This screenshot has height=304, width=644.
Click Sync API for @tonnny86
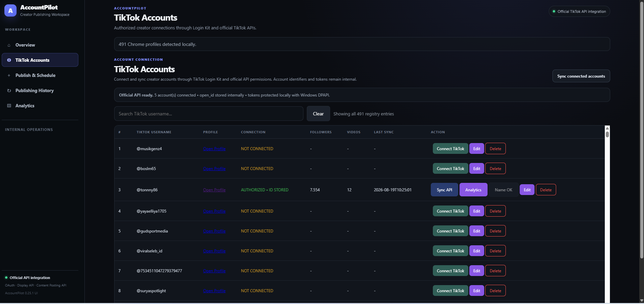(x=444, y=190)
